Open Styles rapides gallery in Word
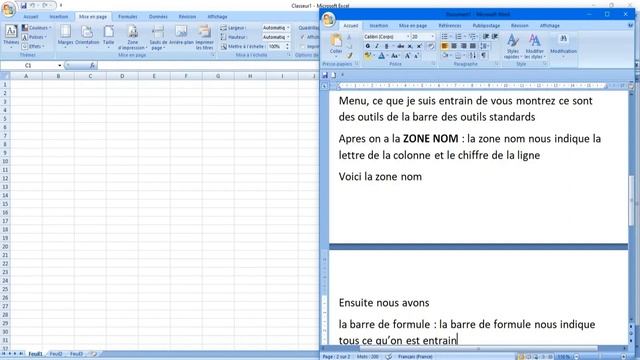This screenshot has height=360, width=640. [x=513, y=46]
